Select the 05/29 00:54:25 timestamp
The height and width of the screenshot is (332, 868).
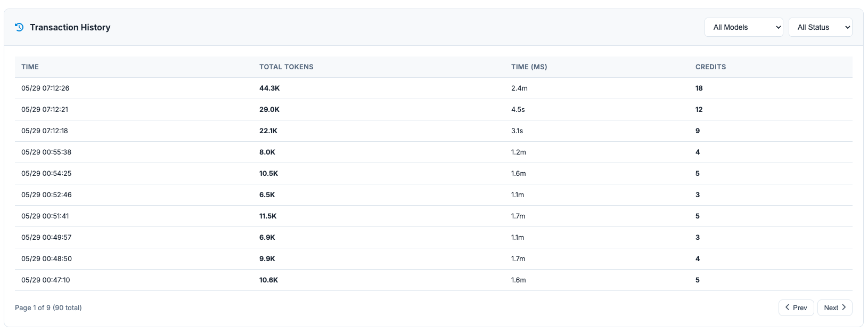tap(46, 173)
